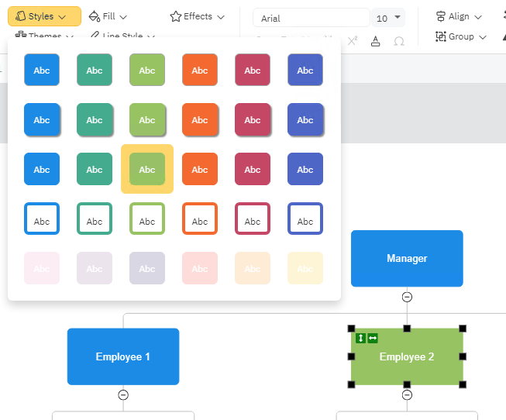Select the gray-bordered crimson Abc style
The height and width of the screenshot is (420, 506).
(x=253, y=70)
